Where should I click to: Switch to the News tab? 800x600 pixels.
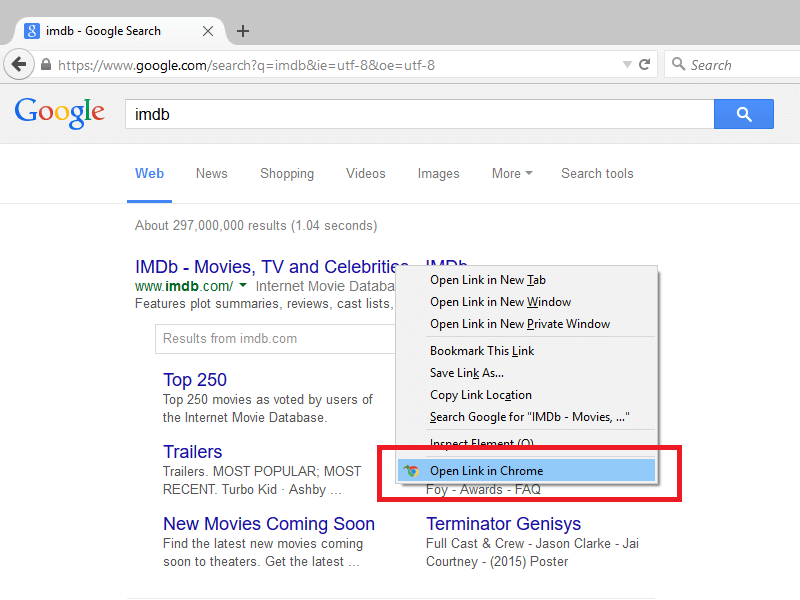point(211,173)
